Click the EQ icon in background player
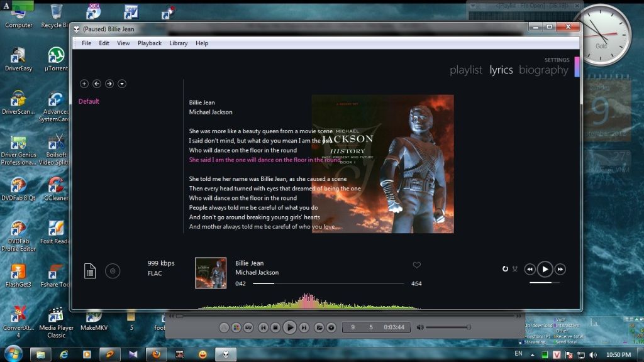644x362 pixels. click(x=248, y=327)
